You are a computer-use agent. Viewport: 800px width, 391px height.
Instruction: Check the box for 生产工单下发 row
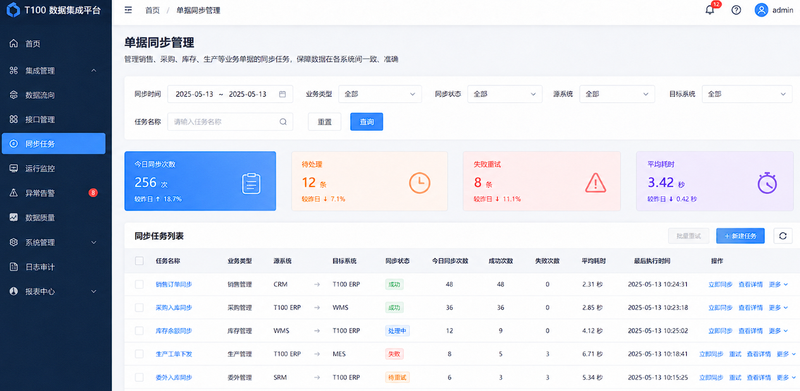click(139, 354)
